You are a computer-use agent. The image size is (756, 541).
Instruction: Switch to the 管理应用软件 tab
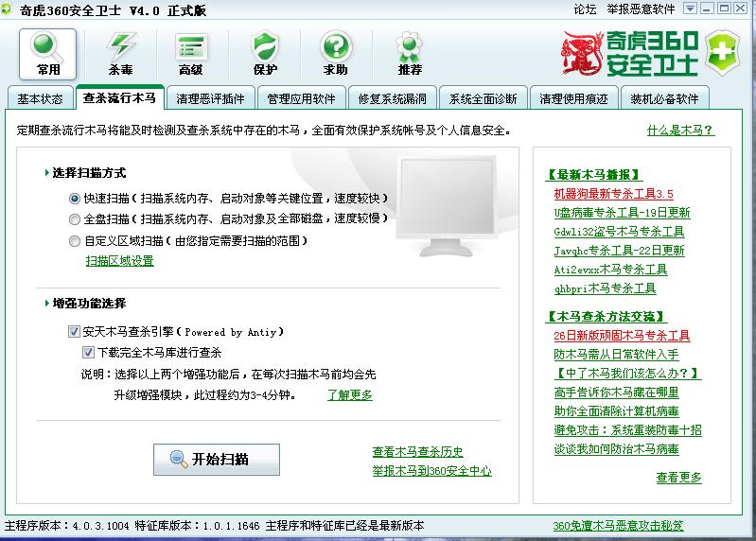[x=301, y=98]
